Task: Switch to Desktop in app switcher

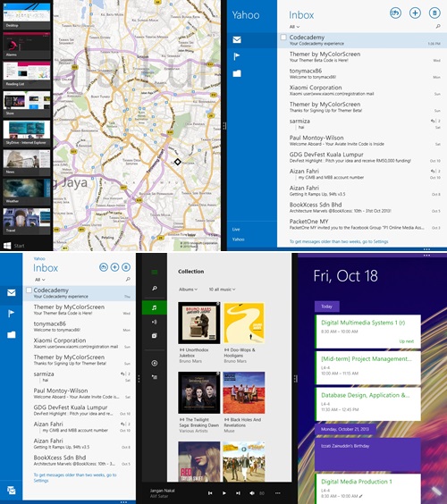Action: (x=27, y=15)
